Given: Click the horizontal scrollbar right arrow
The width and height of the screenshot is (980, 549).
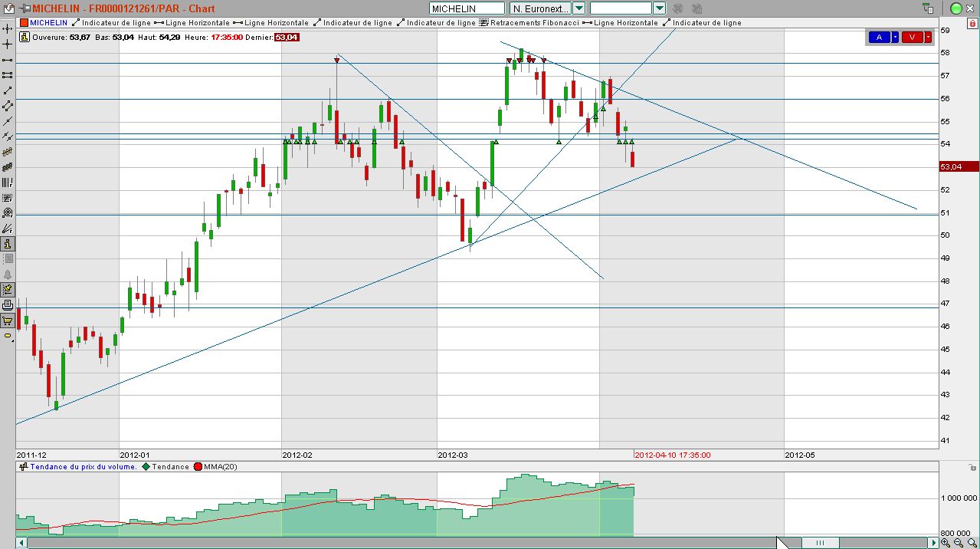Looking at the screenshot, I should point(934,543).
